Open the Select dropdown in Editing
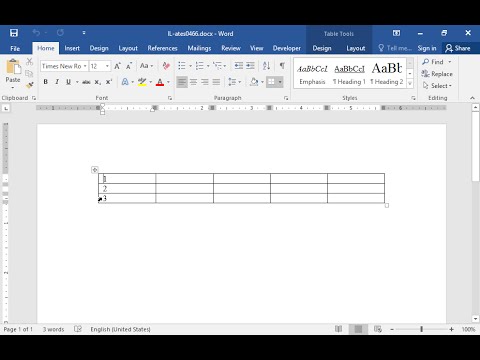This screenshot has width=480, height=360. click(x=437, y=86)
